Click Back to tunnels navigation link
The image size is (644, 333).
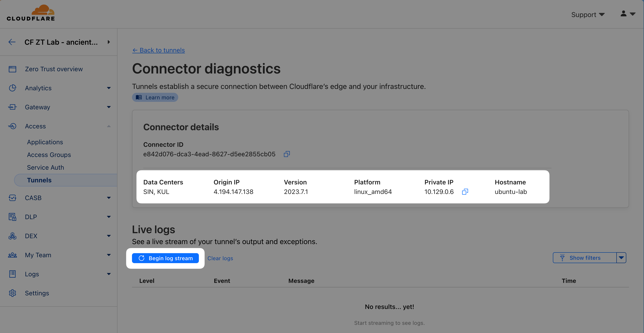coord(159,50)
